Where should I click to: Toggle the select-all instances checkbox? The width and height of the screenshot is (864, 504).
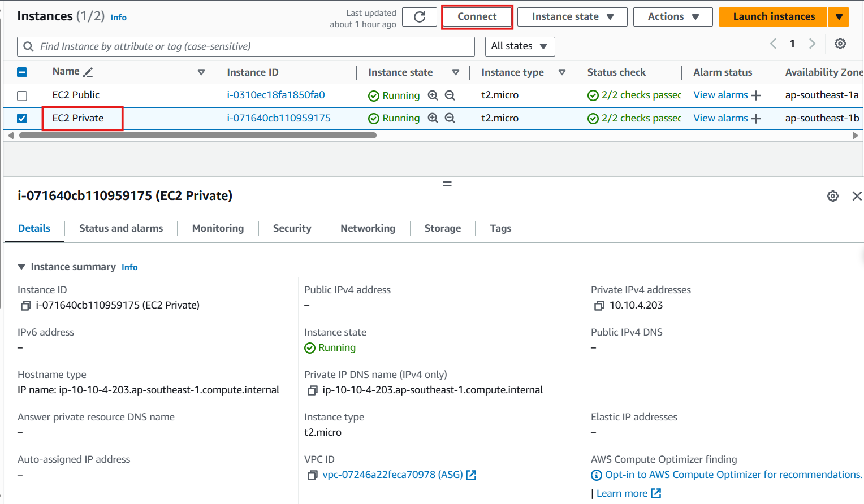coord(22,72)
